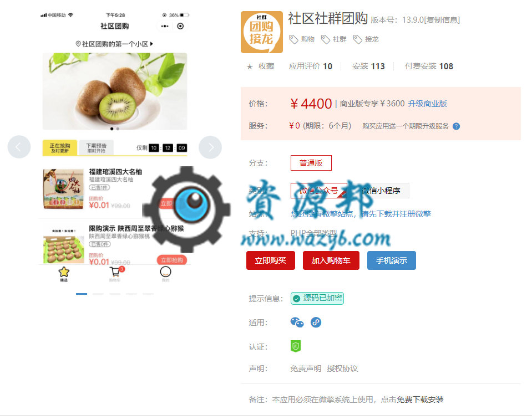This screenshot has width=532, height=420.
Task: Click the star 精选 icon in phone preview
Action: [x=64, y=272]
